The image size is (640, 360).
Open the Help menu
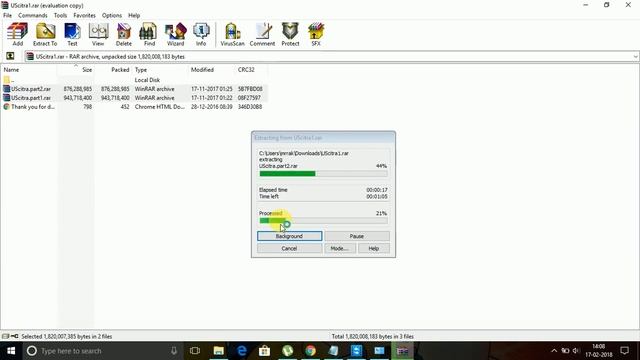[x=134, y=15]
